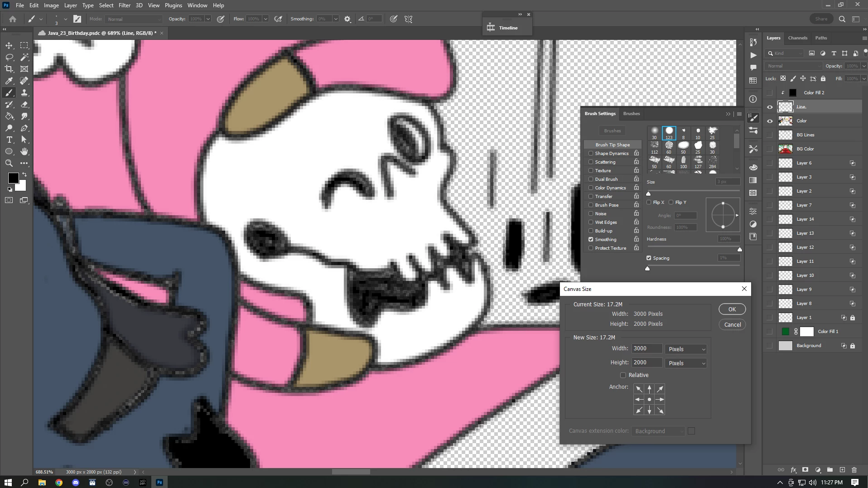Click the Hardness slider handle
Image resolution: width=868 pixels, height=488 pixels.
[x=740, y=249]
